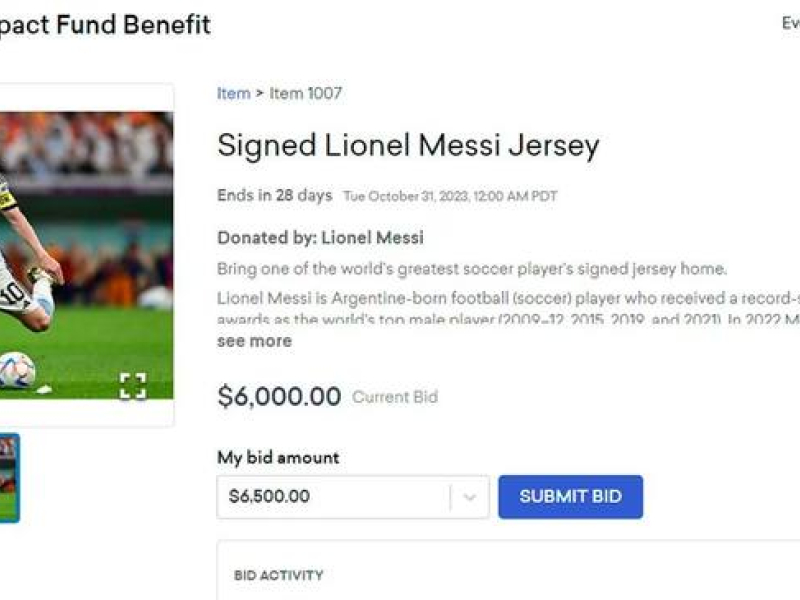The image size is (800, 600).
Task: Expand the jersey photo to fullscreen
Action: 133,385
